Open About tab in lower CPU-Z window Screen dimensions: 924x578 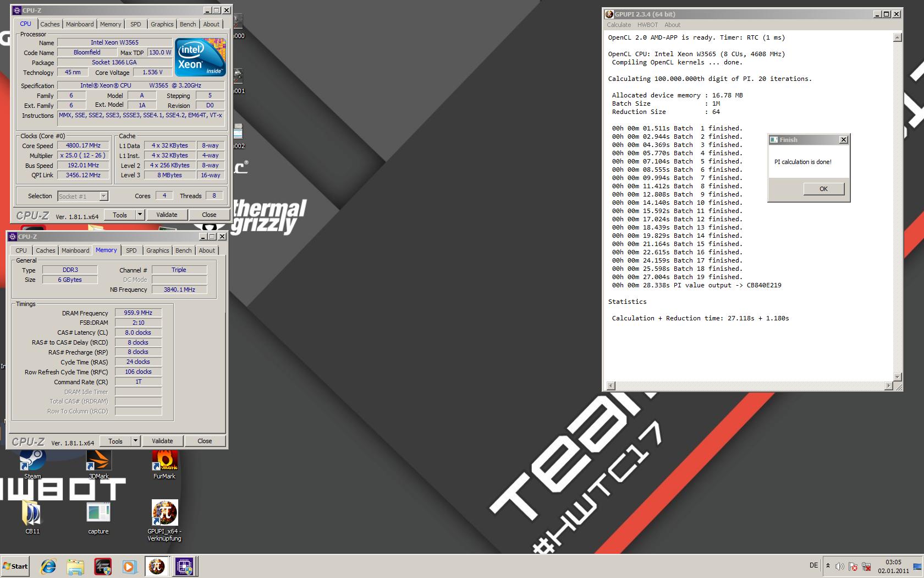(x=207, y=250)
